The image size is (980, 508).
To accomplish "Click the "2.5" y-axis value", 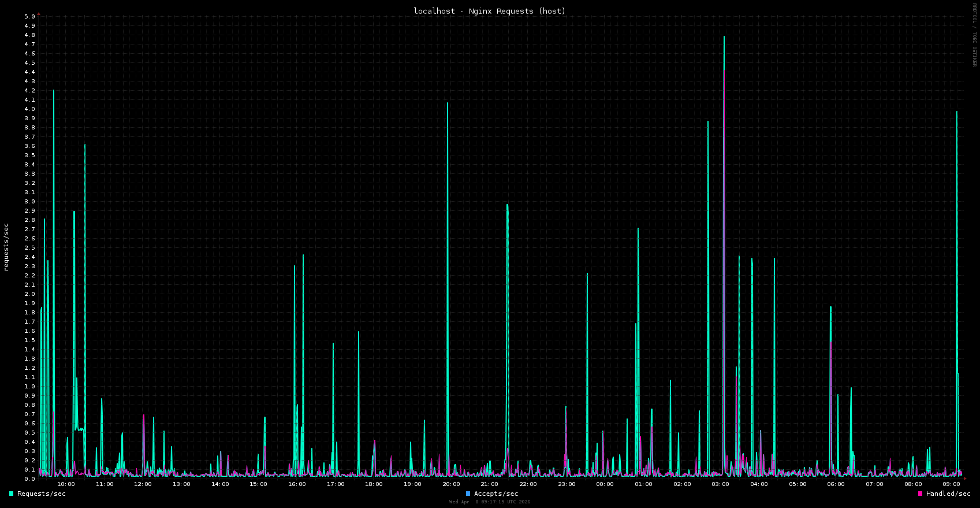I will (29, 248).
